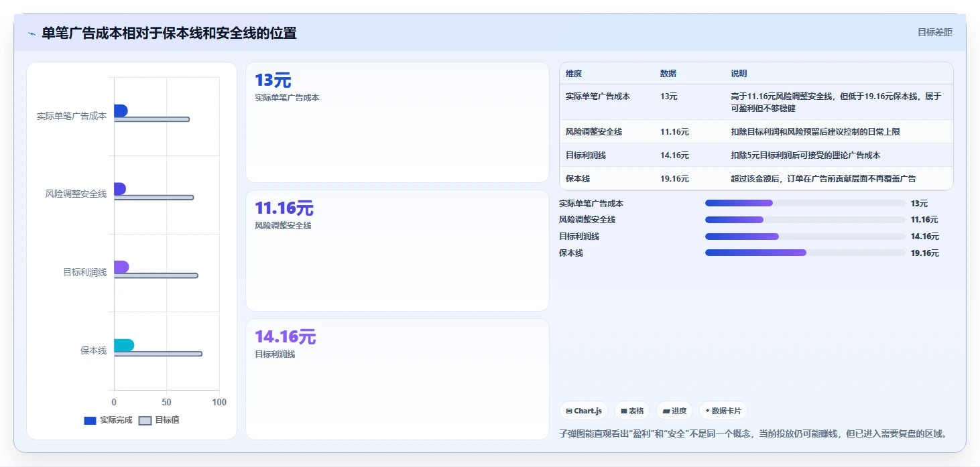Click the 100 axis tick label

coord(219,402)
